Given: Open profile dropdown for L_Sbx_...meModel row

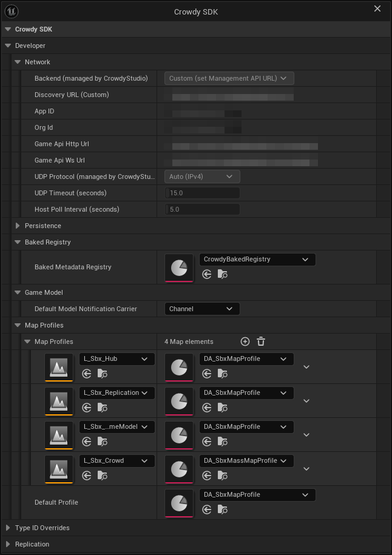Looking at the screenshot, I should [246, 427].
